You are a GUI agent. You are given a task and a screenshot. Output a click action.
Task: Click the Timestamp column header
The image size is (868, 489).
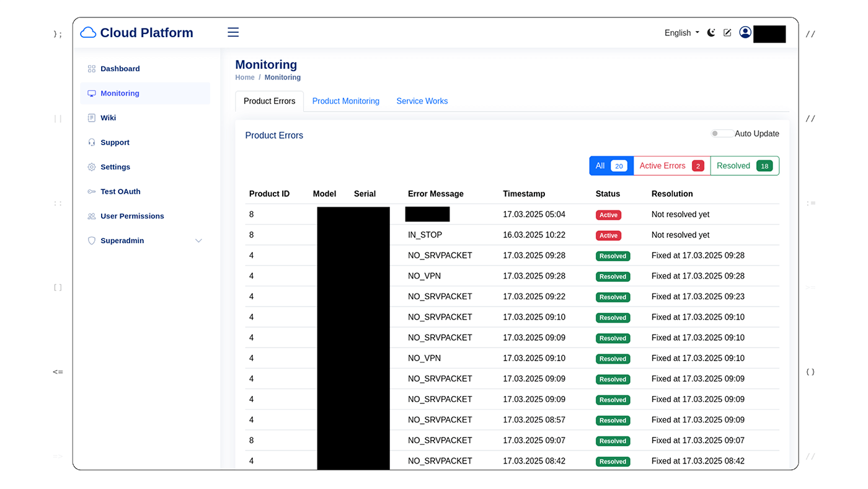[524, 194]
